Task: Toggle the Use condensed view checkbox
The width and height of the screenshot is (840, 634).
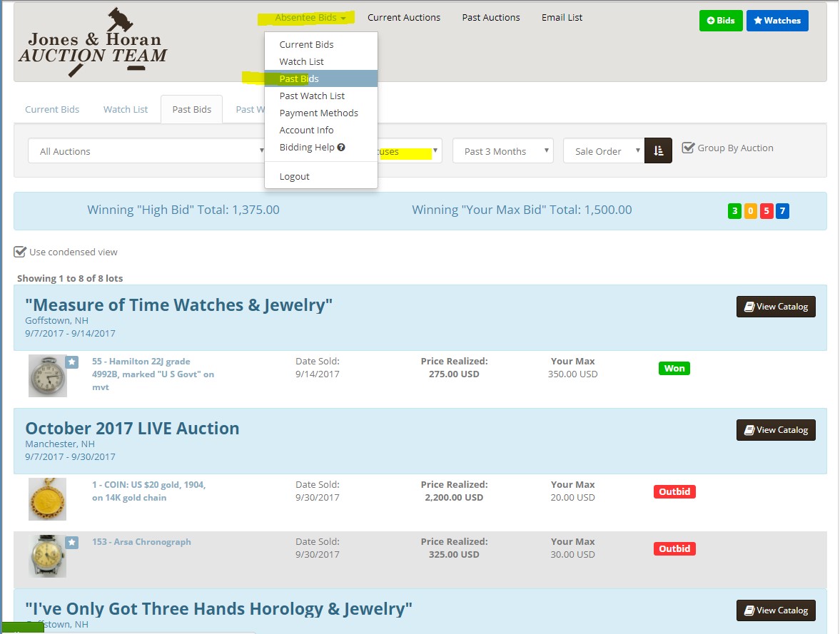Action: [20, 252]
